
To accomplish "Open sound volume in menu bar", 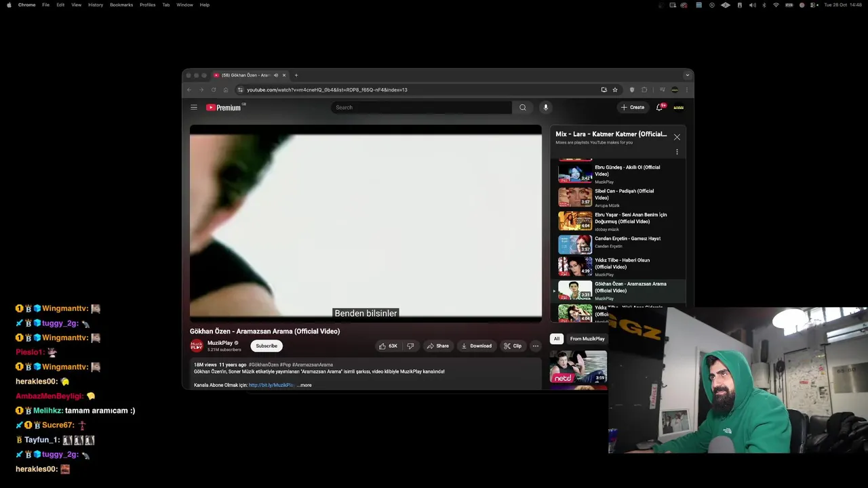I will click(x=752, y=5).
